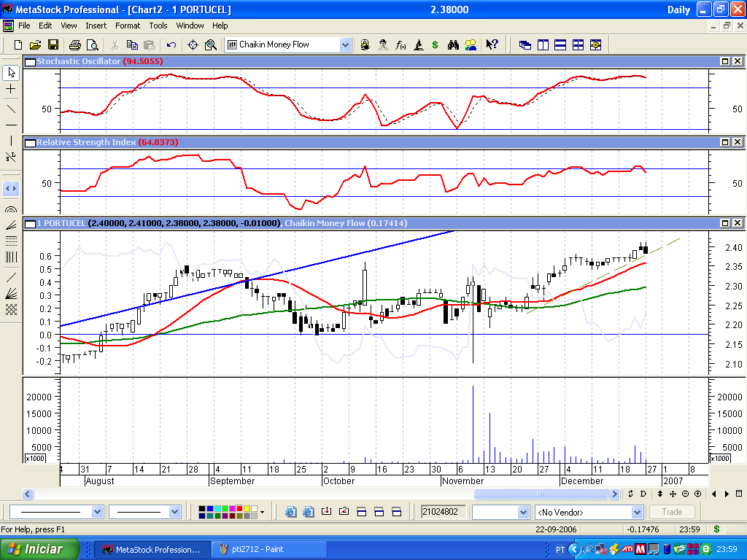Click the New chart icon
Viewport: 747px width, 560px height.
pos(18,44)
